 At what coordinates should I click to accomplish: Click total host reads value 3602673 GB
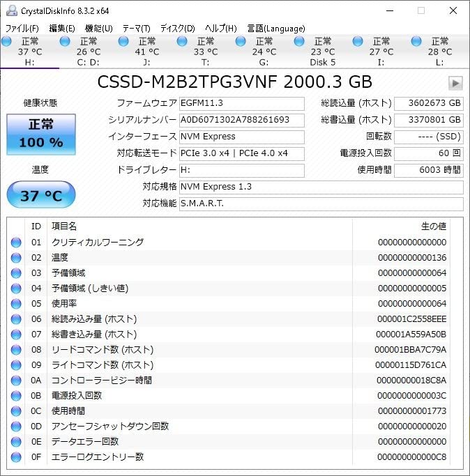[x=429, y=104]
